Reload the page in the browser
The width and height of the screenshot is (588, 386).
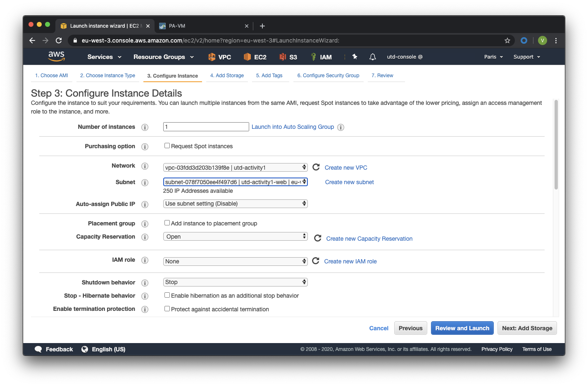point(59,40)
